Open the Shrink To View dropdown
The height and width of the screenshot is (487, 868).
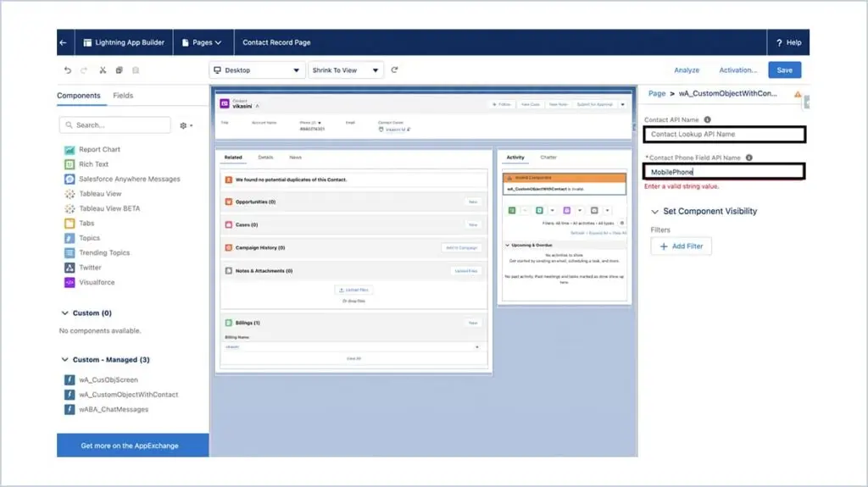pos(346,70)
